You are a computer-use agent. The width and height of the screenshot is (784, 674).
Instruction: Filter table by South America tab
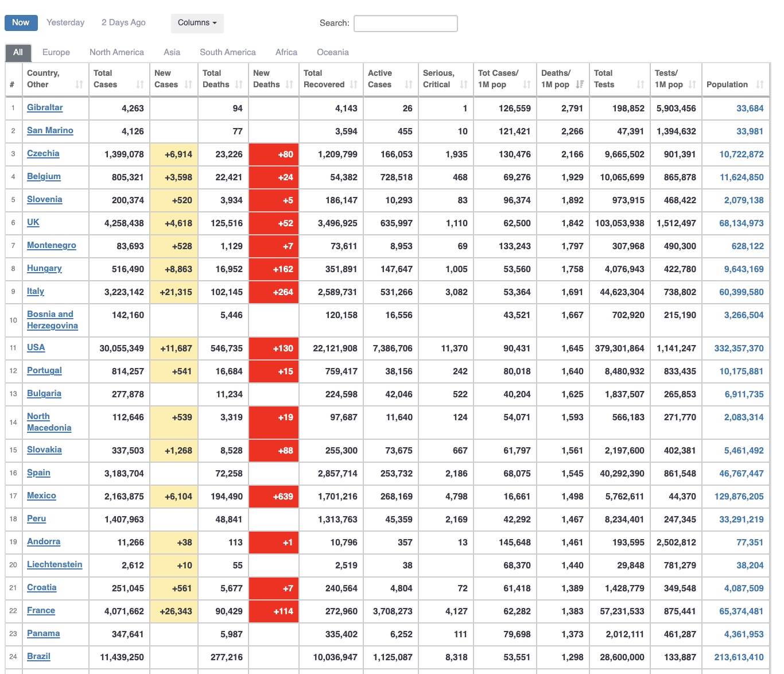coord(228,52)
